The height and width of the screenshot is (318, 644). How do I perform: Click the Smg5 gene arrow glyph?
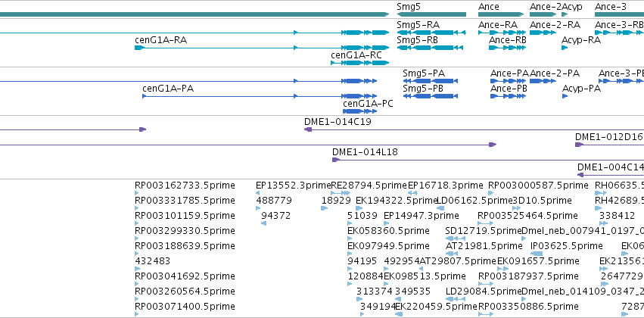click(x=431, y=14)
